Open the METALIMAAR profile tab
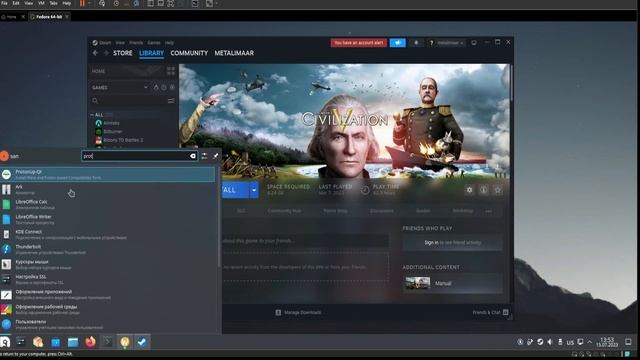This screenshot has height=360, width=640. [x=234, y=53]
